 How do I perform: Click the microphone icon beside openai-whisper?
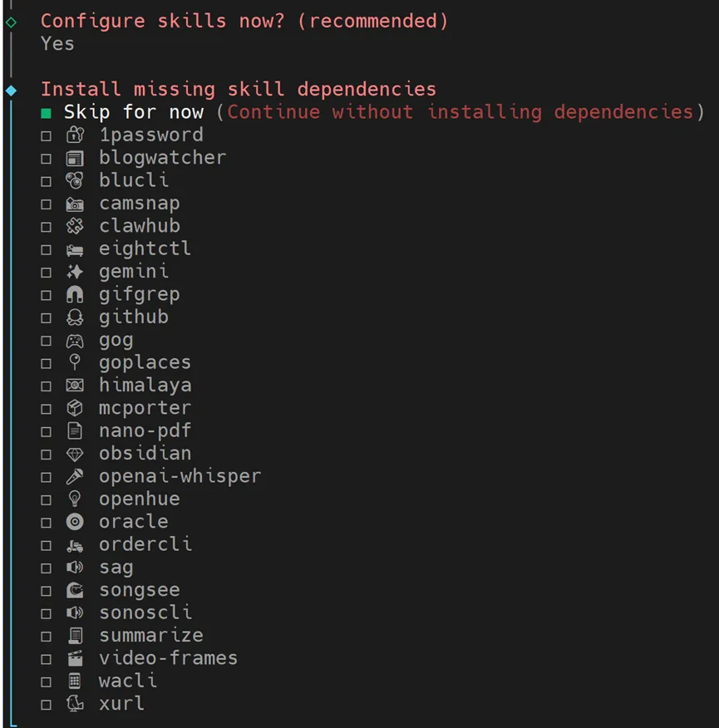(75, 476)
